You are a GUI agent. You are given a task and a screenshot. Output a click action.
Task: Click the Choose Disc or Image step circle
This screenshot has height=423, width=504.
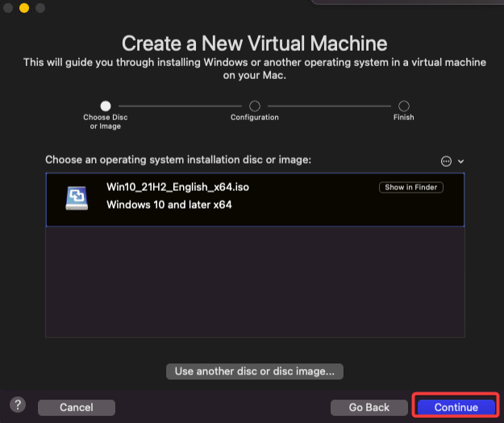[x=106, y=106]
